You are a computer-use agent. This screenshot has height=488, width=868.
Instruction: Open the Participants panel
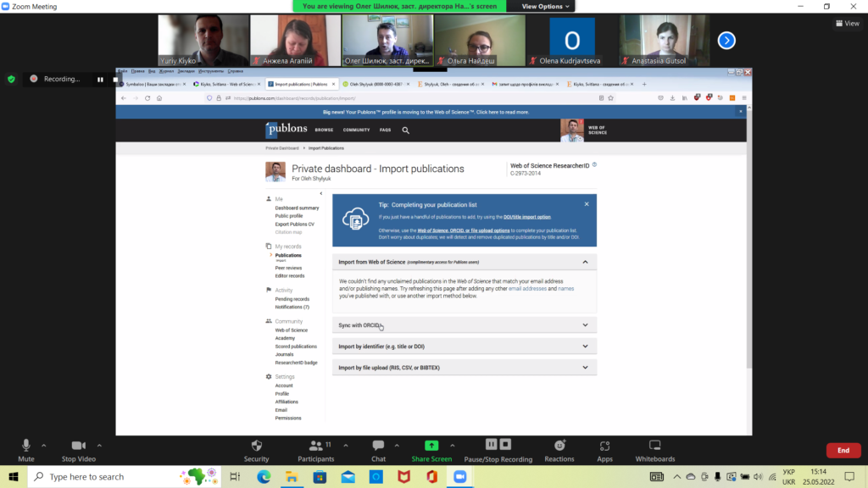tap(315, 451)
